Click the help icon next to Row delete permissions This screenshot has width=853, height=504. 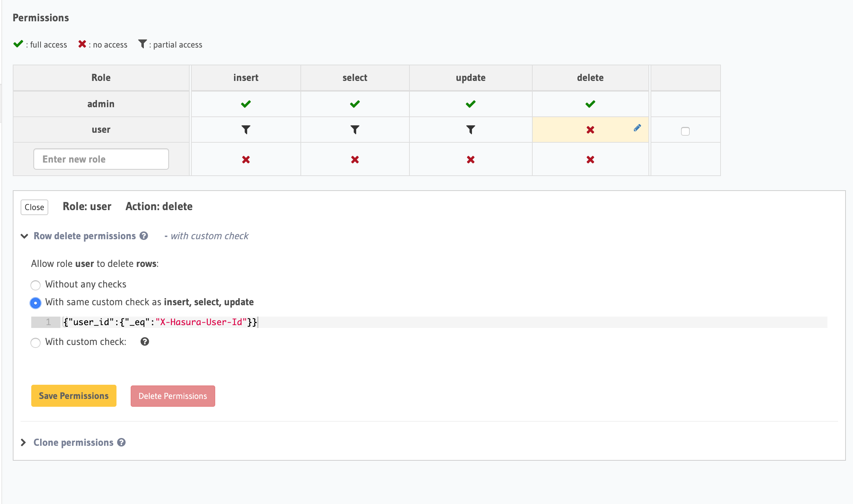(144, 236)
